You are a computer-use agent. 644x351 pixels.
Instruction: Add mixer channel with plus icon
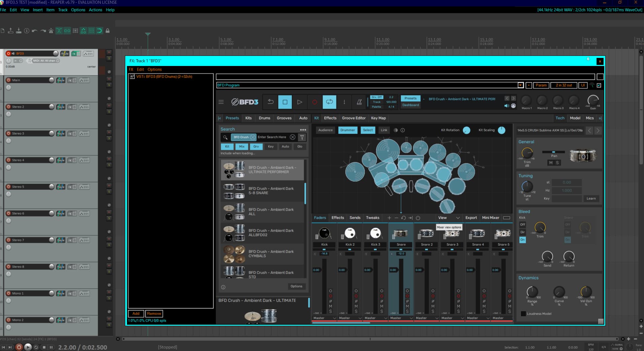[389, 218]
